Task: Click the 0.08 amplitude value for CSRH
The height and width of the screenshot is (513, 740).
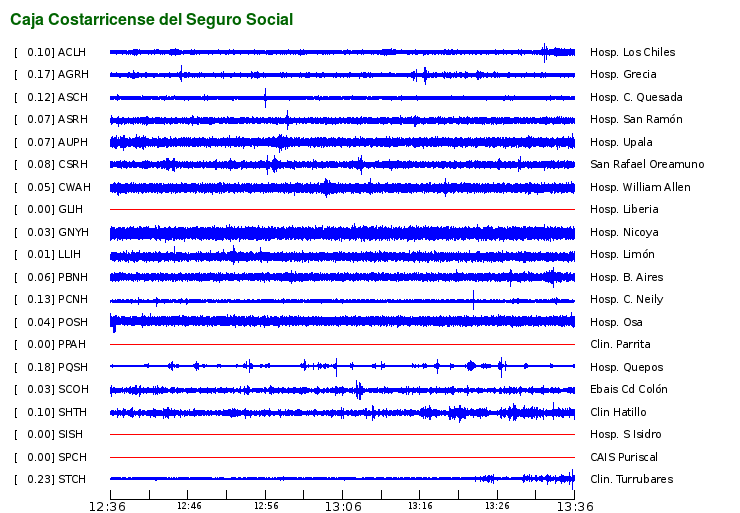Action: coord(39,165)
